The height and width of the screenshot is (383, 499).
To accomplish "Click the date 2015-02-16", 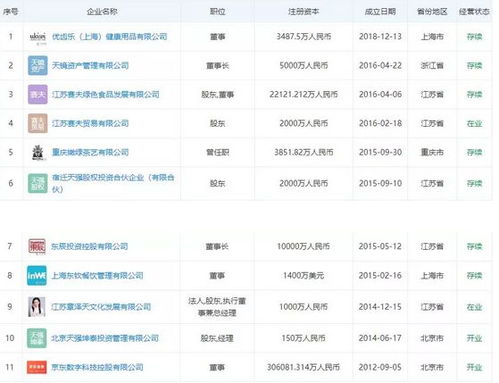I will (x=380, y=276).
